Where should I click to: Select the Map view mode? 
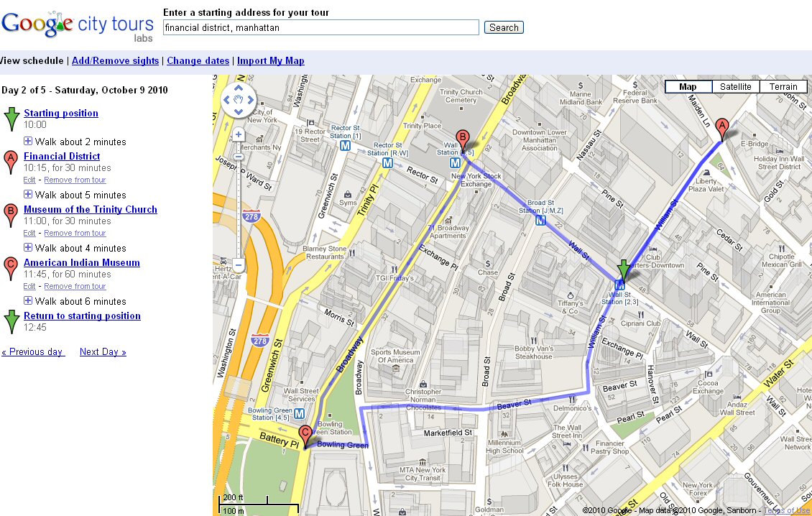coord(687,86)
